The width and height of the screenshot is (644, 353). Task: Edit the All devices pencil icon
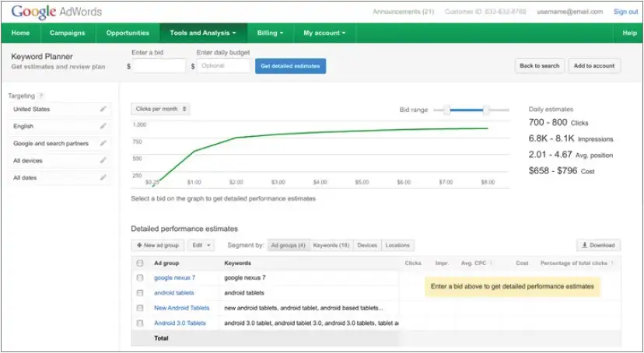click(103, 160)
